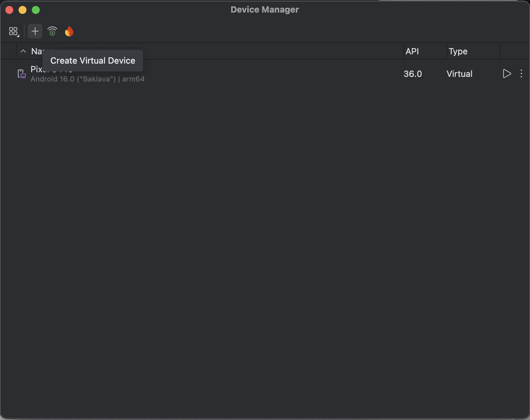This screenshot has width=530, height=420.
Task: Click the 36.0 API value cell
Action: [413, 74]
